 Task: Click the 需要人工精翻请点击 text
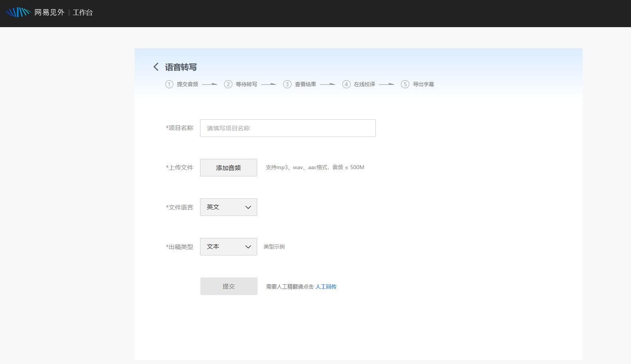tap(290, 287)
